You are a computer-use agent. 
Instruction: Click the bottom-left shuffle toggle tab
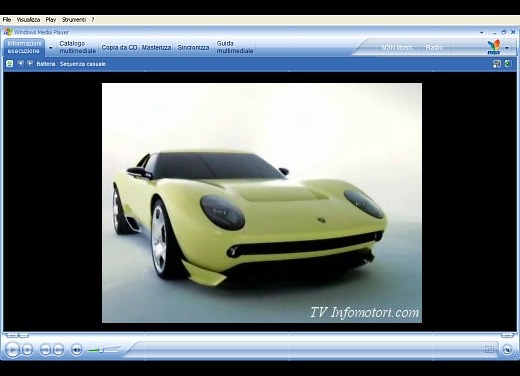tap(11, 335)
